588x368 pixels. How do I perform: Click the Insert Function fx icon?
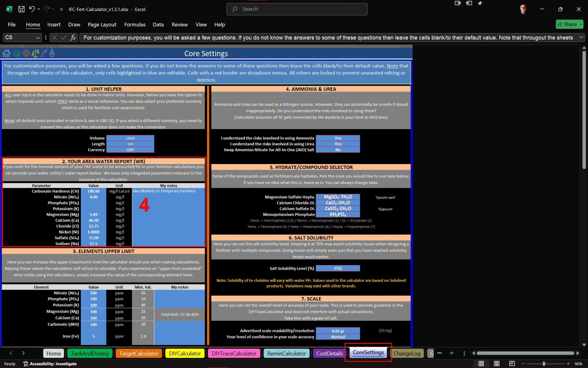(73, 38)
